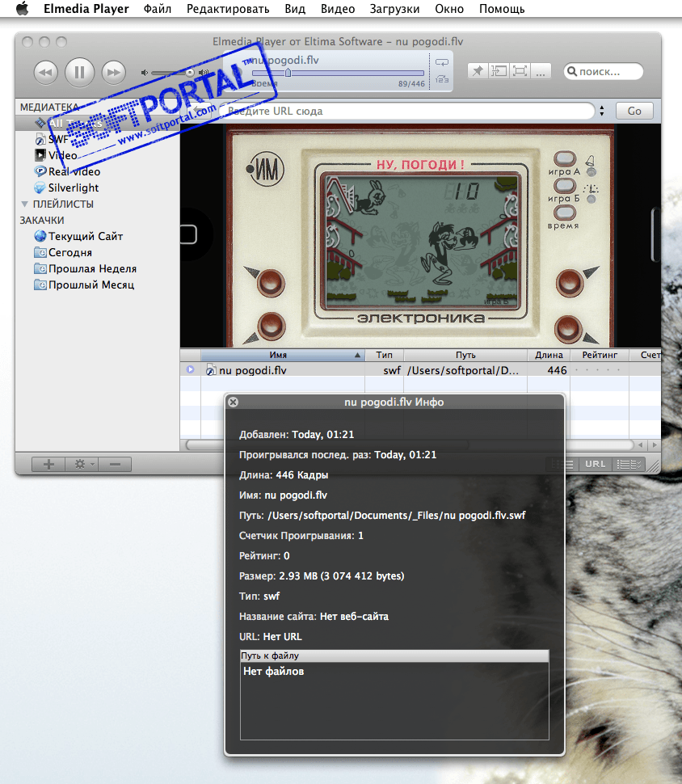
Task: Select Текущий Сайт under downloads
Action: pos(86,236)
